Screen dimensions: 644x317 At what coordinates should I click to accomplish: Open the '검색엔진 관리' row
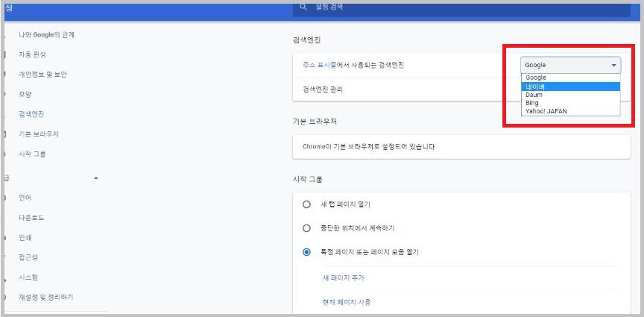tap(461, 90)
